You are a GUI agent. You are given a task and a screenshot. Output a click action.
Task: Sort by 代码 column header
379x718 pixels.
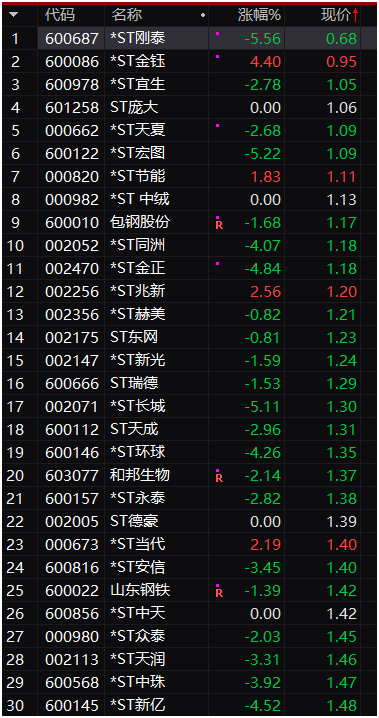pyautogui.click(x=60, y=15)
